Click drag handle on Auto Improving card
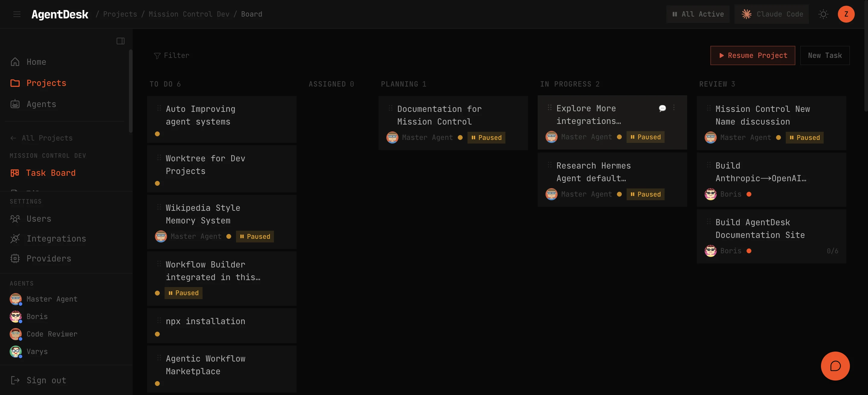868x395 pixels. [x=159, y=108]
